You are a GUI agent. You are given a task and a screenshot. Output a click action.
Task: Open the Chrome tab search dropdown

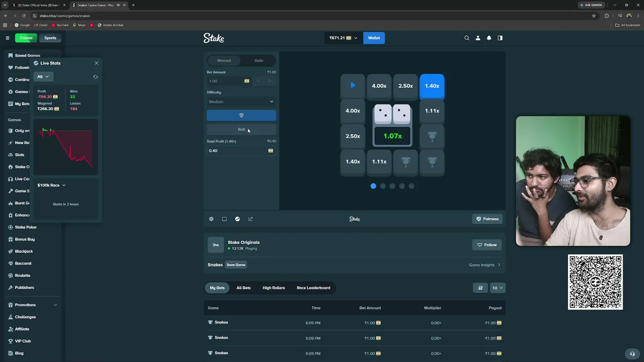[x=5, y=5]
